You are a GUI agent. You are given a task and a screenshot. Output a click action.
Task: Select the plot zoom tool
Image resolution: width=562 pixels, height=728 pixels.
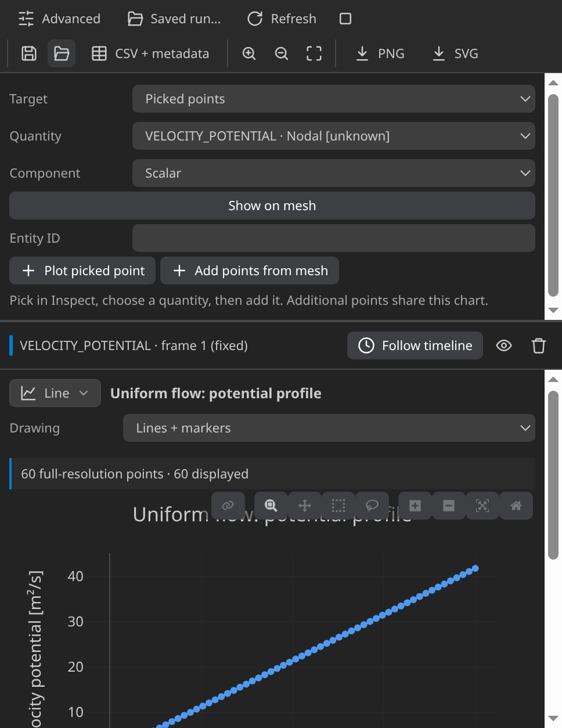click(271, 506)
